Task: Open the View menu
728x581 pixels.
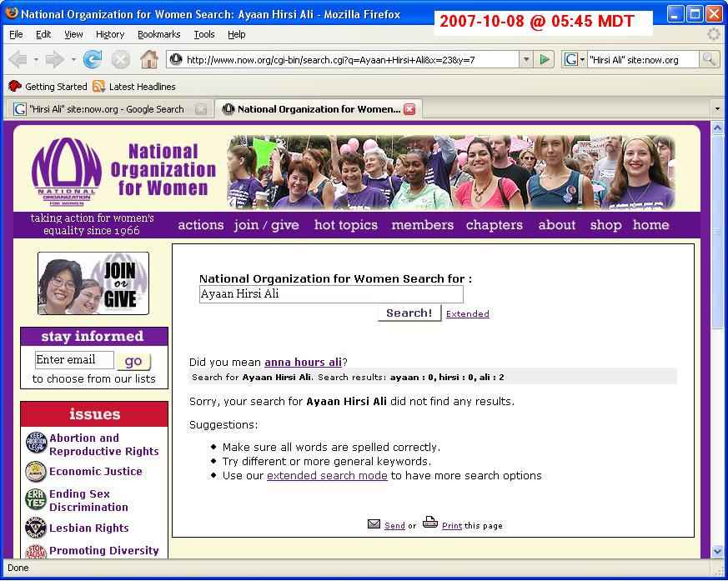Action: coord(73,34)
